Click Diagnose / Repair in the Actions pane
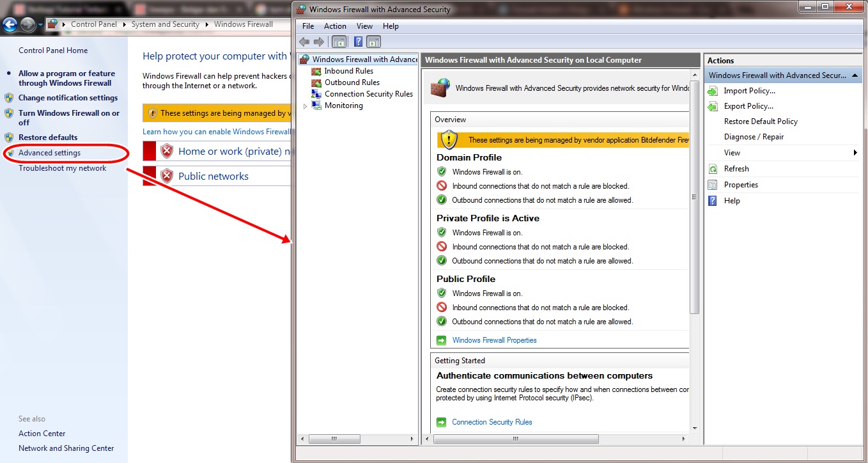 (x=754, y=137)
